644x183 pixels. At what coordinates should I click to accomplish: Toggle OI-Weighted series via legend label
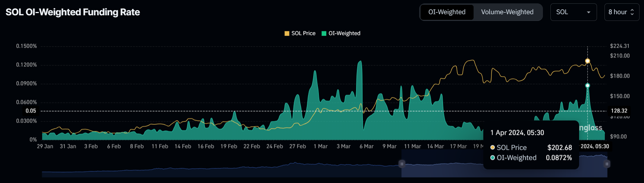coord(344,33)
